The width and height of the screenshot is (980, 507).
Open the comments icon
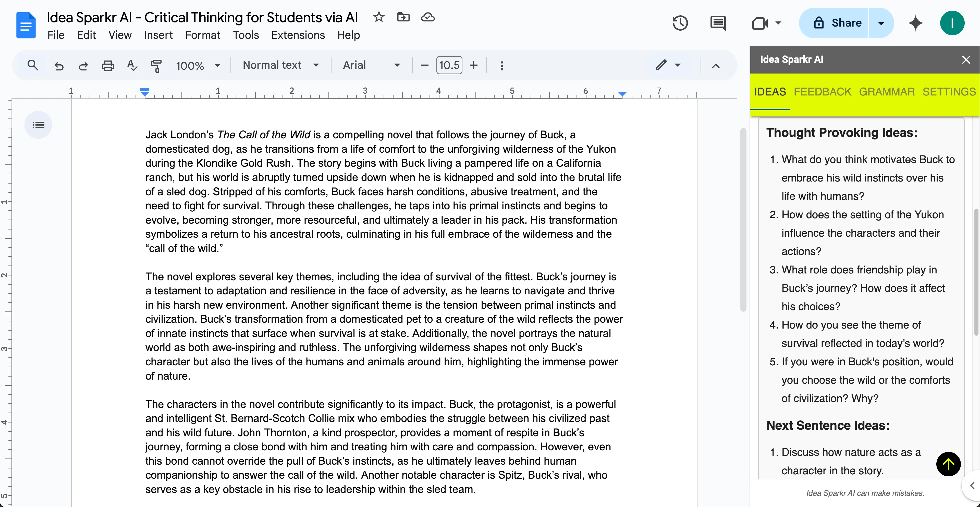point(718,23)
